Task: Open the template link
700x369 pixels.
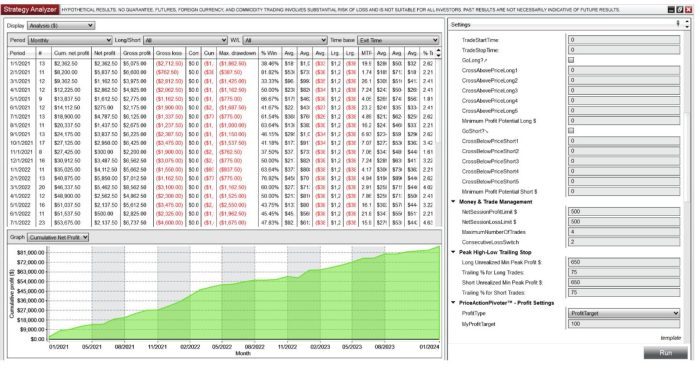Action: [x=671, y=338]
